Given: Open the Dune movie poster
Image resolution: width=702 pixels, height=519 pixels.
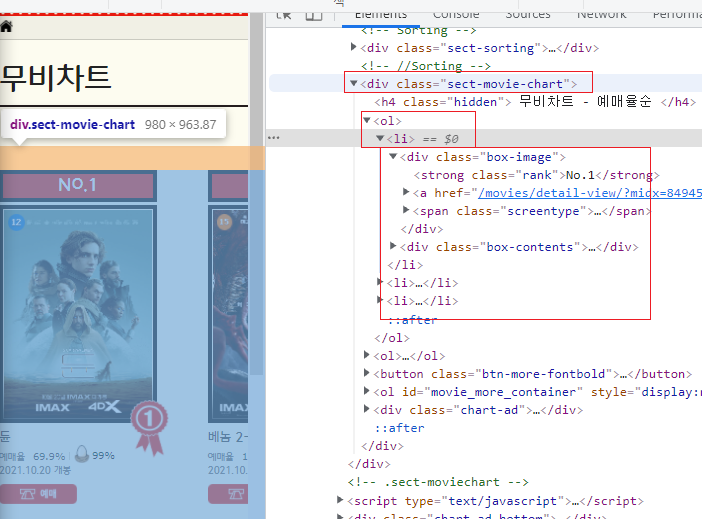Looking at the screenshot, I should (79, 315).
